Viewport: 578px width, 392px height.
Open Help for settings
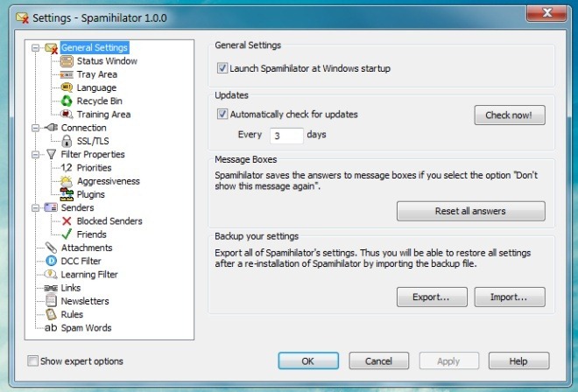coord(518,360)
